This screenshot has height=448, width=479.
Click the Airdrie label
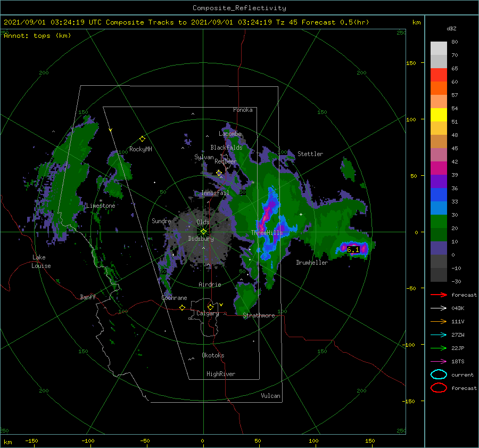(210, 284)
